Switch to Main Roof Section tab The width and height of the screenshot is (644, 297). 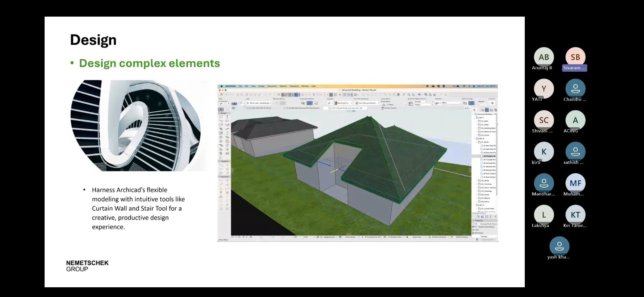(303, 108)
